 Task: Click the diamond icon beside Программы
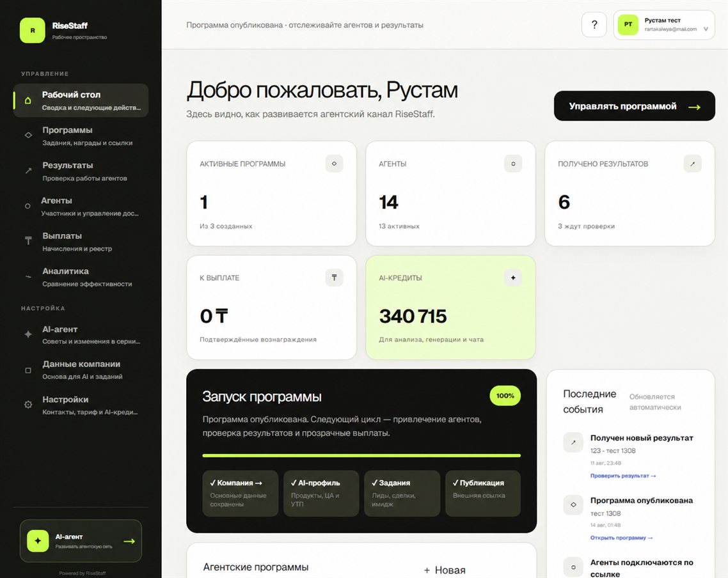point(28,135)
